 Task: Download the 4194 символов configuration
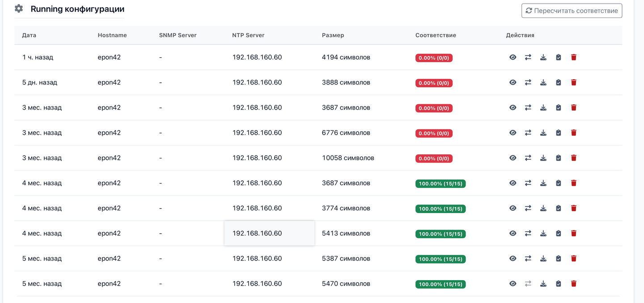(x=543, y=57)
